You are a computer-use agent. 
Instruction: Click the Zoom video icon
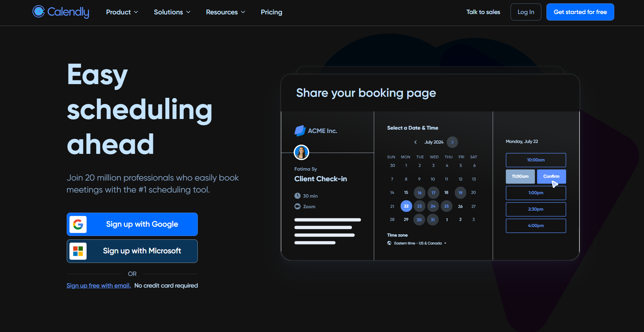coord(297,206)
